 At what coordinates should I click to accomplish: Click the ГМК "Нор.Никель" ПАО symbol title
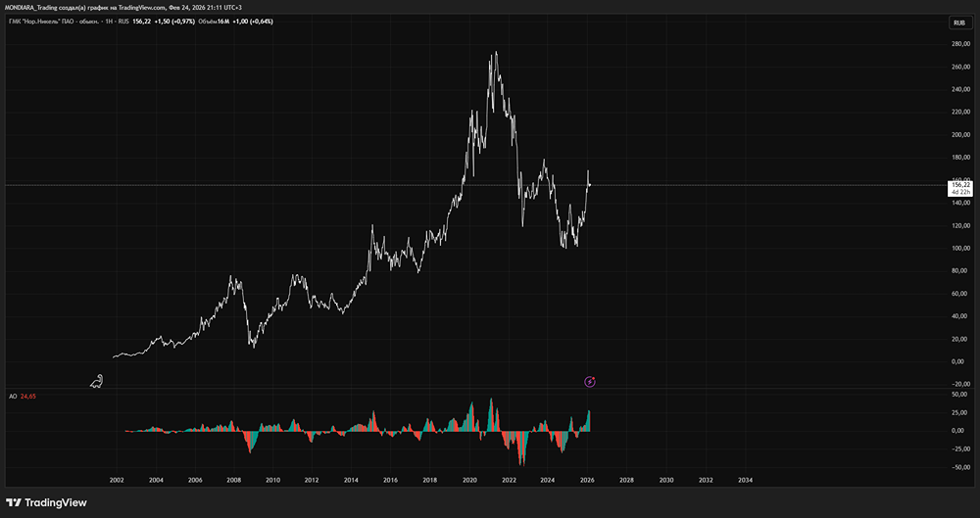click(x=56, y=22)
